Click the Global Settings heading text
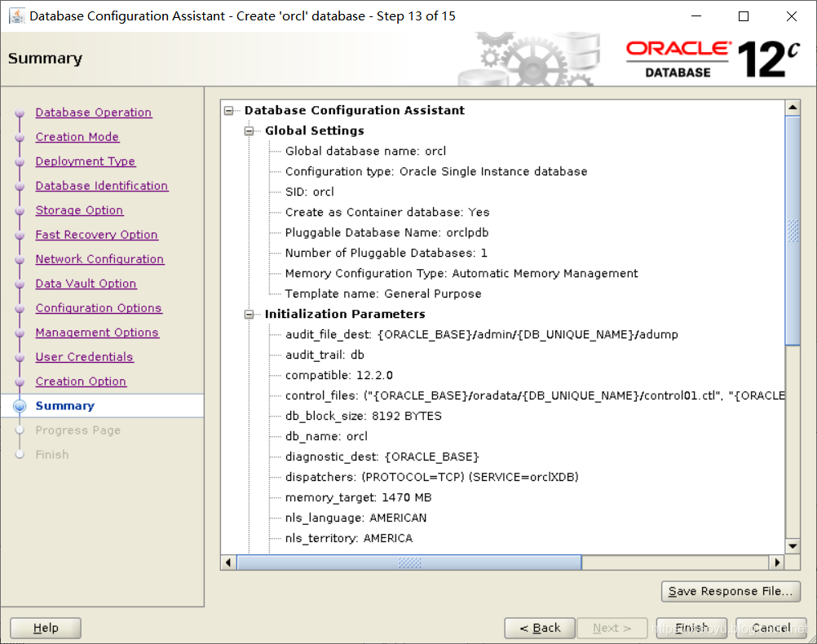This screenshot has width=817, height=644. click(x=314, y=130)
